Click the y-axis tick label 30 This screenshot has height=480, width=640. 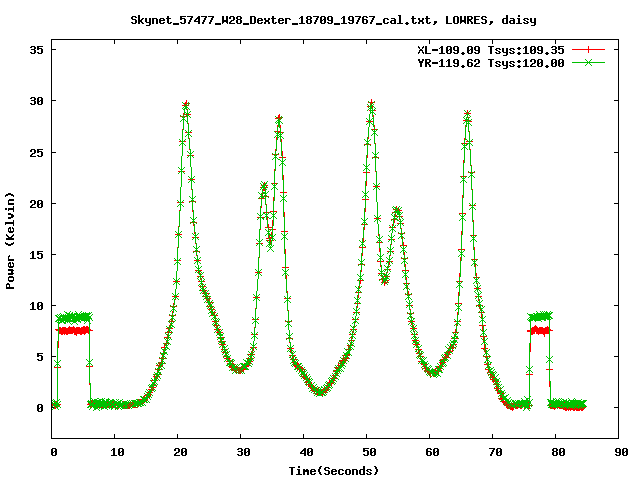(36, 101)
